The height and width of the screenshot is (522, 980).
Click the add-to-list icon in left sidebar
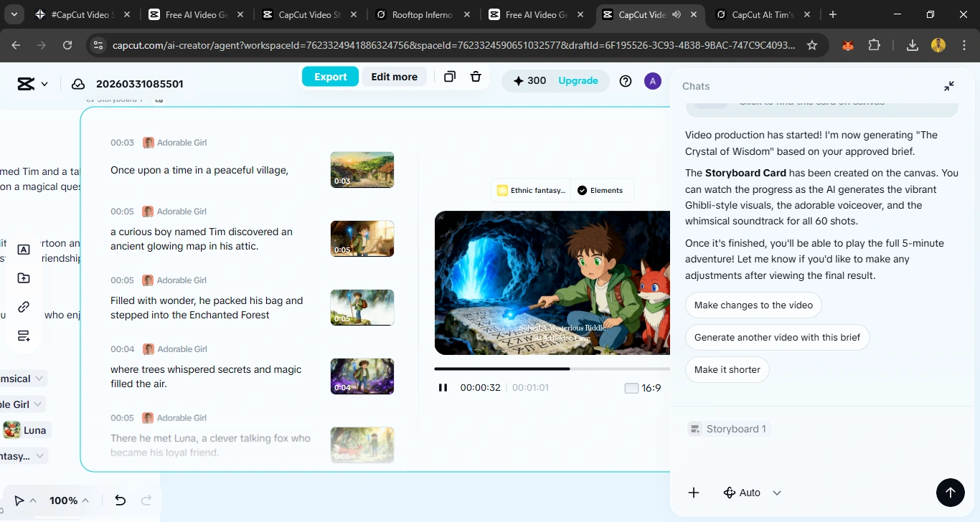click(x=24, y=336)
